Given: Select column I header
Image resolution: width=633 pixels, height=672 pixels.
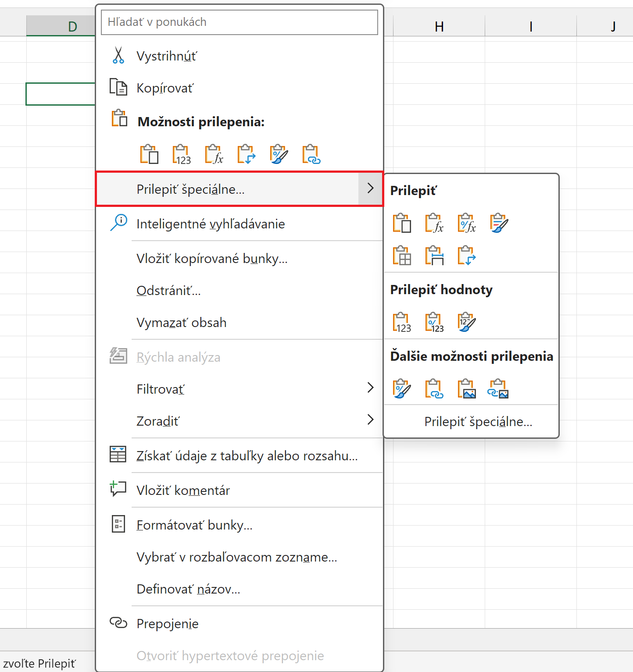Looking at the screenshot, I should pyautogui.click(x=531, y=26).
